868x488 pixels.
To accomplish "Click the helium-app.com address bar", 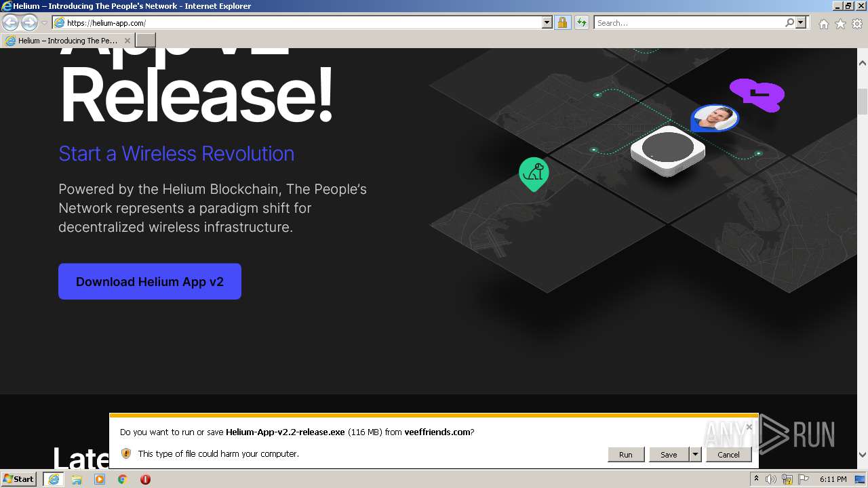I will [303, 23].
